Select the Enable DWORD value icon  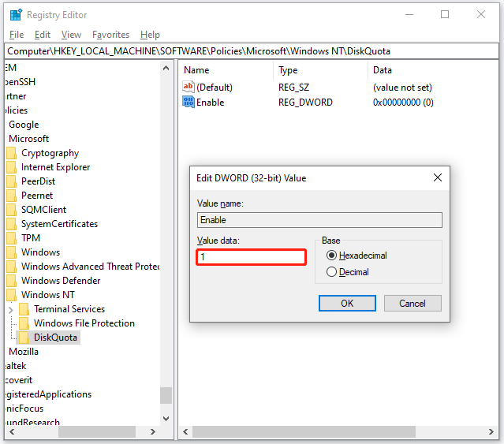pyautogui.click(x=189, y=102)
